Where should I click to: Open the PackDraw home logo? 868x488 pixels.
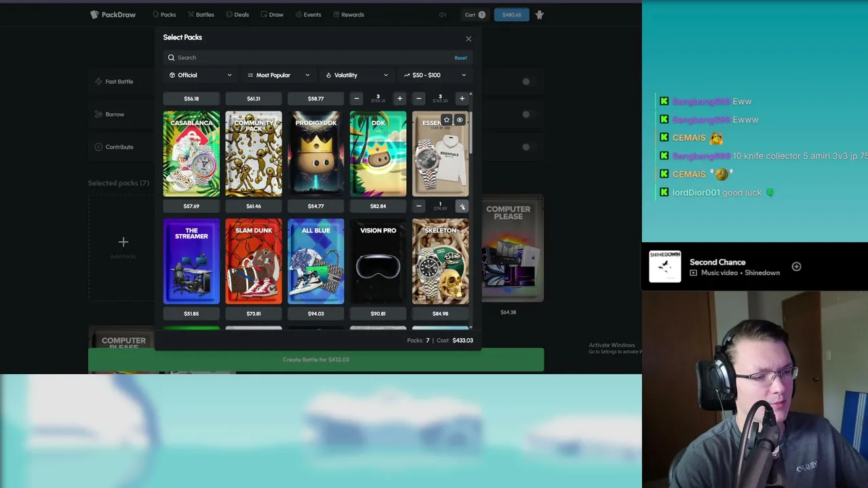click(x=113, y=14)
